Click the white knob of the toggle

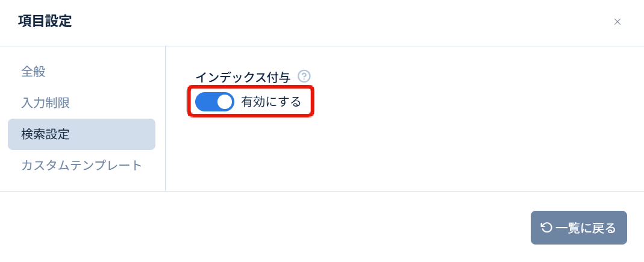click(225, 102)
